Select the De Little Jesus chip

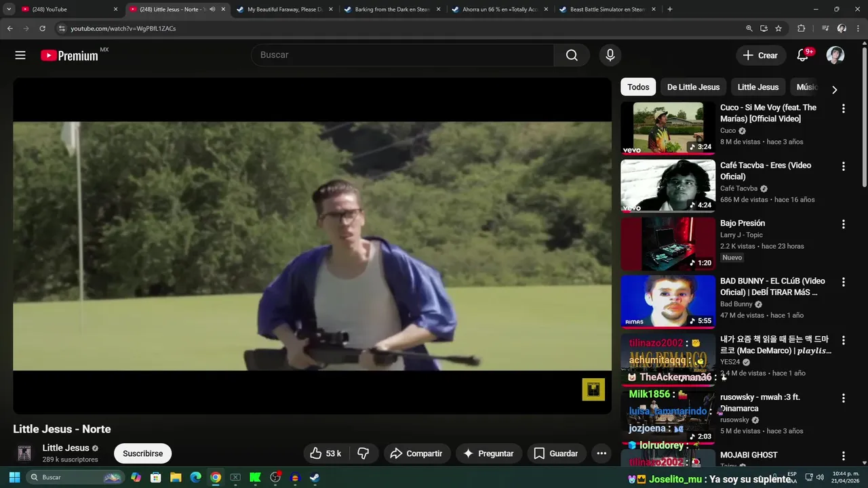tap(693, 87)
